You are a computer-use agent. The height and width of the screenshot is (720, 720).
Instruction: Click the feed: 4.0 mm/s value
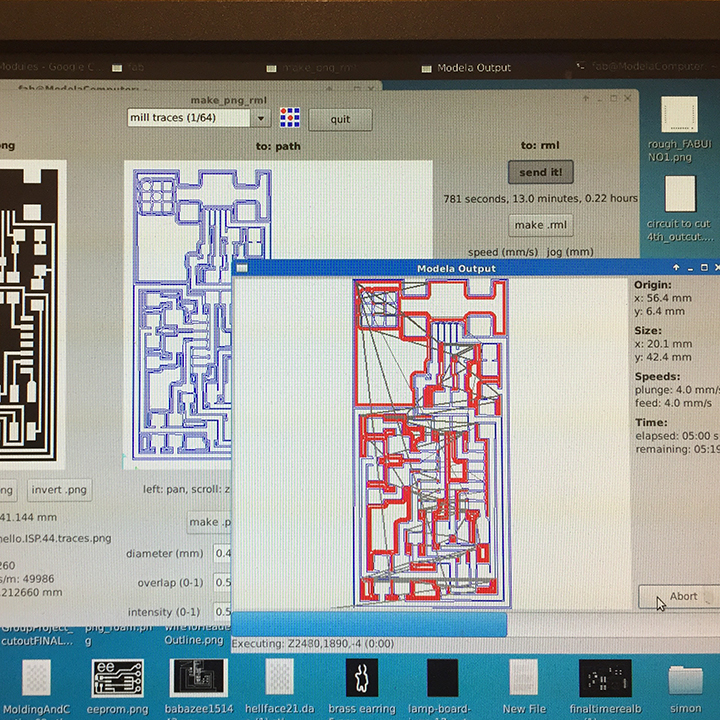674,403
